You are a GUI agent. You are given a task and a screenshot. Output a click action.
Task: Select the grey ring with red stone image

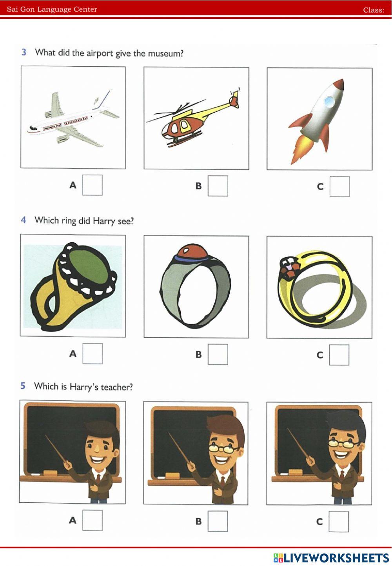[x=196, y=287]
